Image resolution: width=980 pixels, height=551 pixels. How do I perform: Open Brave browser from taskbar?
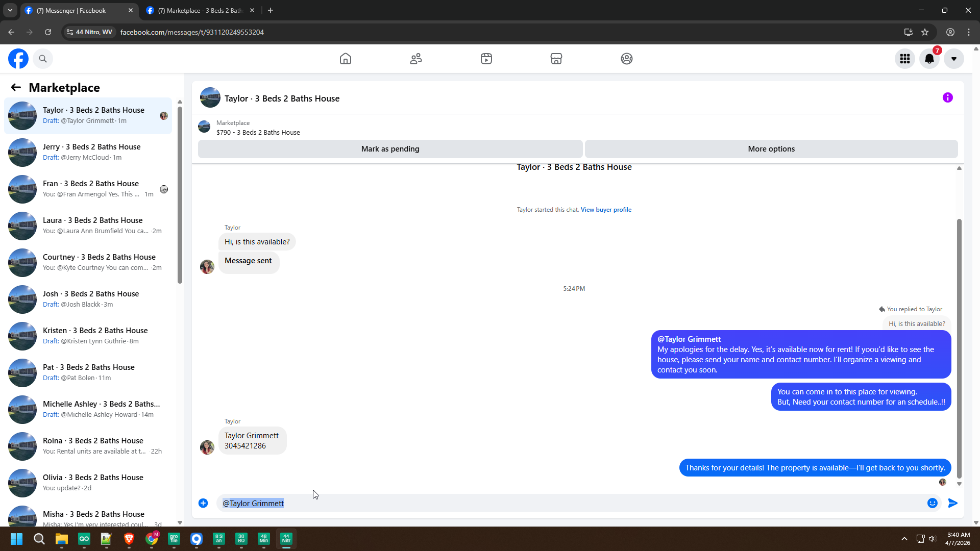[x=129, y=539]
